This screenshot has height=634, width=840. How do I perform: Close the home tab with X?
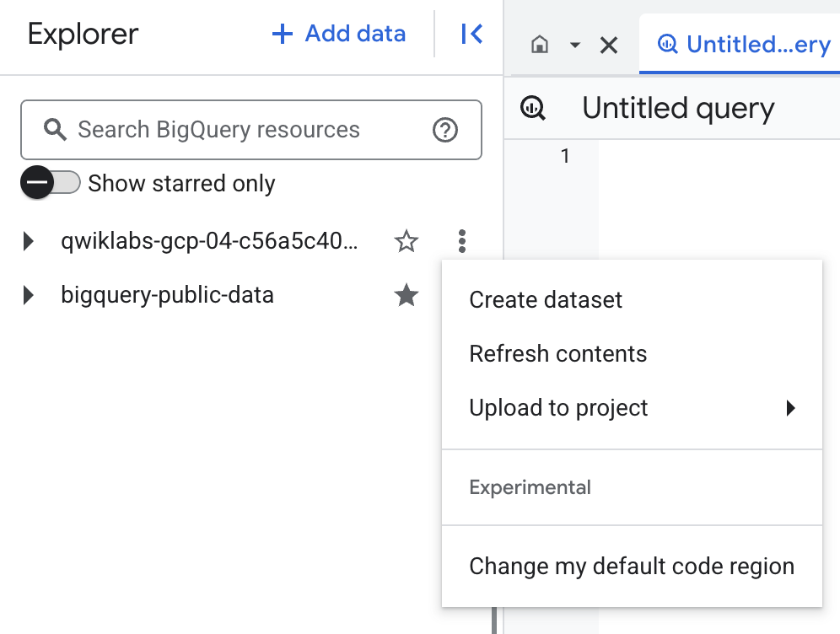(x=609, y=45)
